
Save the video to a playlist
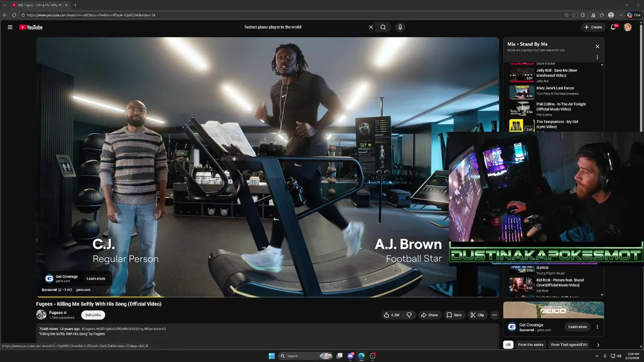(x=454, y=315)
